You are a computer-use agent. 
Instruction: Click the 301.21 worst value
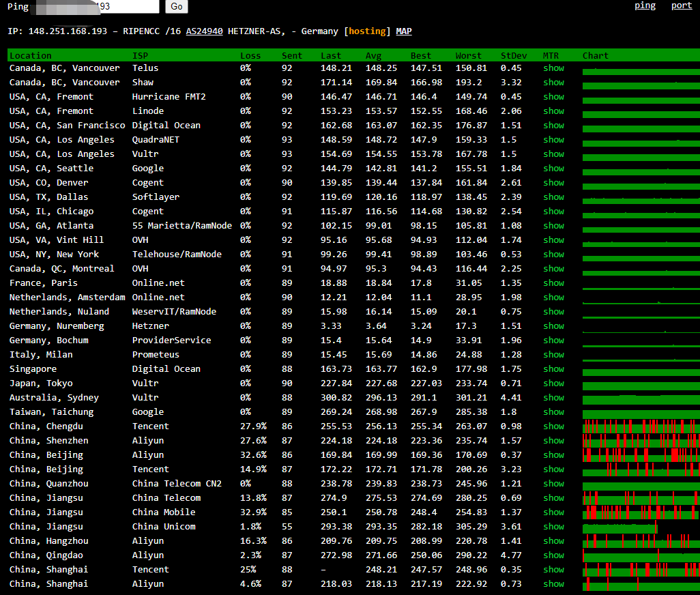tap(471, 398)
